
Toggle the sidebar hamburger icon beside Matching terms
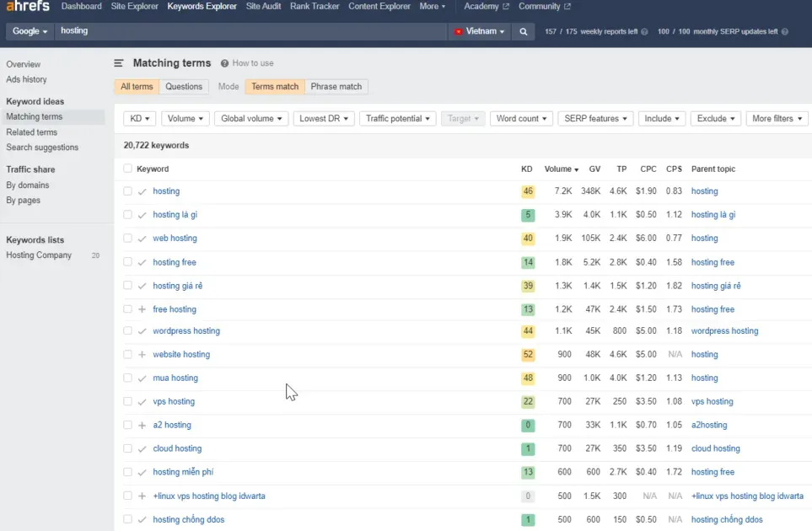(x=119, y=63)
